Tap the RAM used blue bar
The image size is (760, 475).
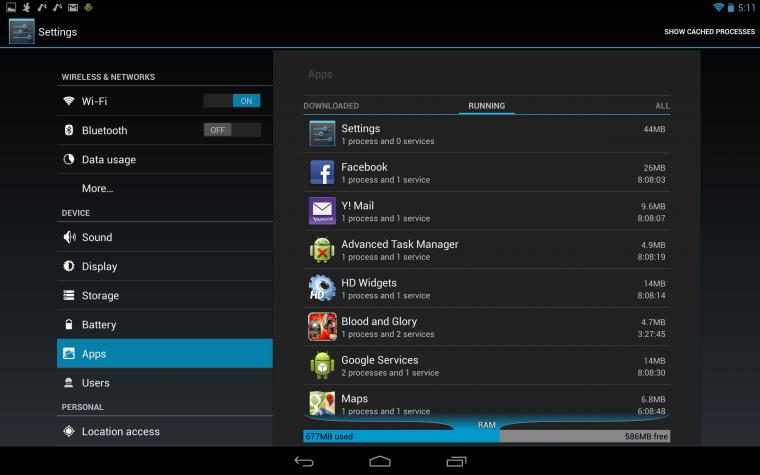click(401, 436)
